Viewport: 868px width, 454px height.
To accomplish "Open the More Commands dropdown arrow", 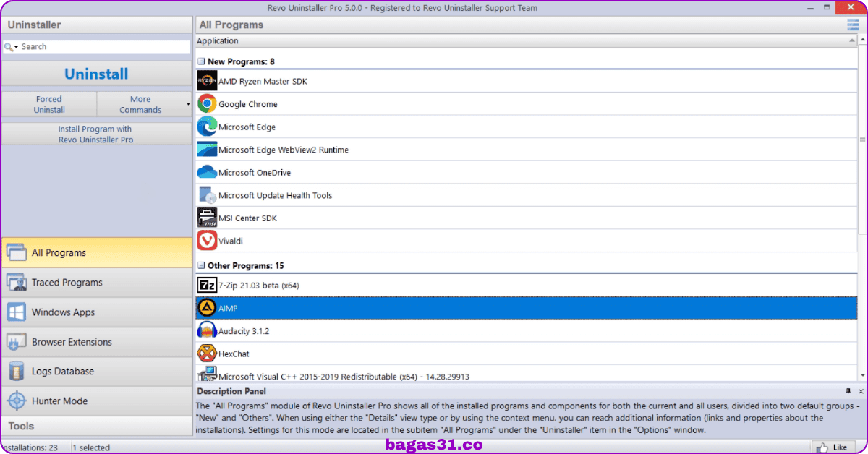I will (188, 105).
